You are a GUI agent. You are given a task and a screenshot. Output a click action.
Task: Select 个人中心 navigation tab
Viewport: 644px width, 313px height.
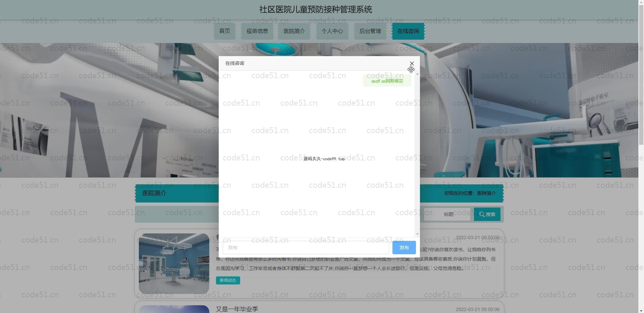[332, 31]
